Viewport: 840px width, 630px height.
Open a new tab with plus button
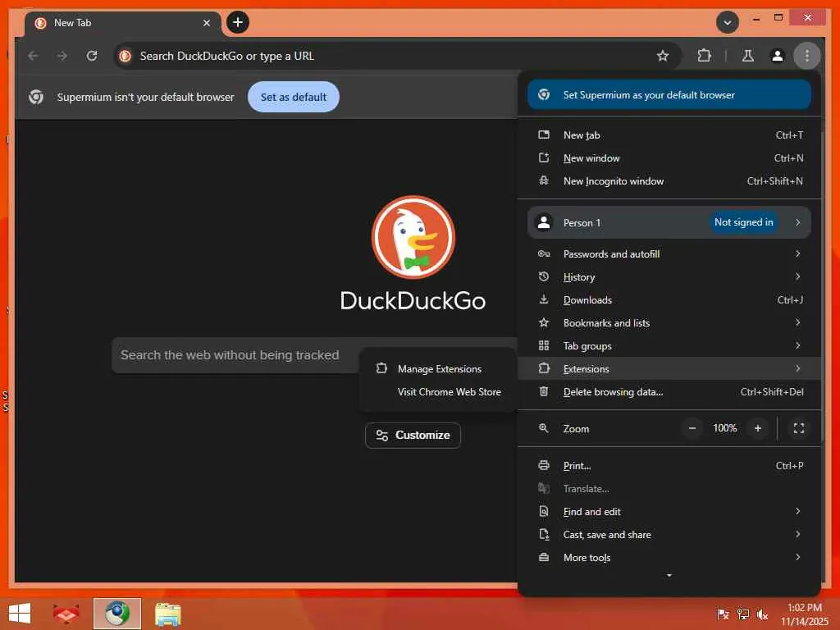coord(238,22)
